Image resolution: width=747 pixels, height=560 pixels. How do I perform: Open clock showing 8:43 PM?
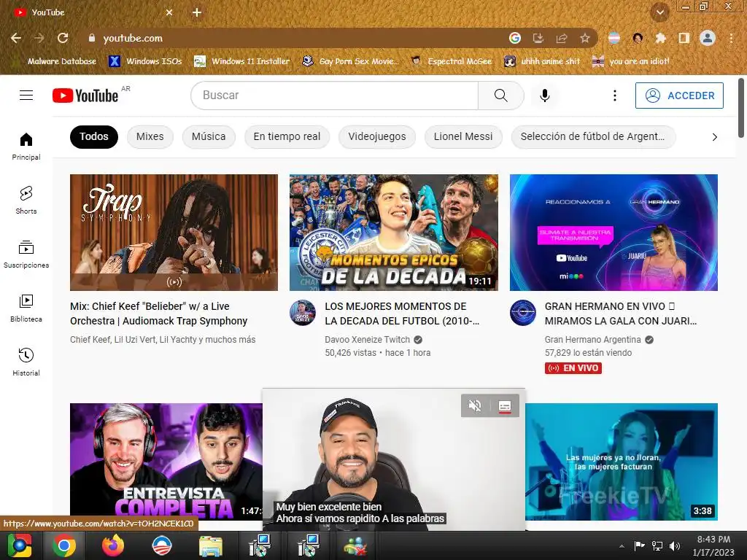pyautogui.click(x=713, y=545)
